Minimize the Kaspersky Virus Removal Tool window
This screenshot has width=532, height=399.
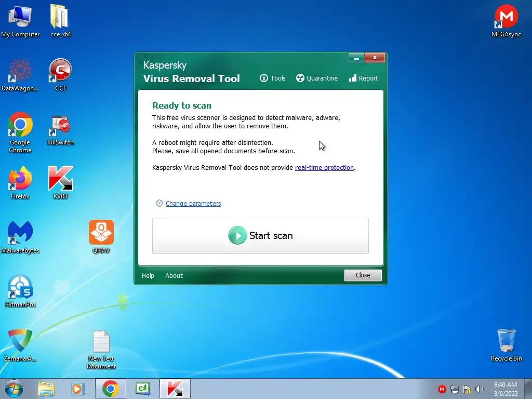(x=356, y=58)
